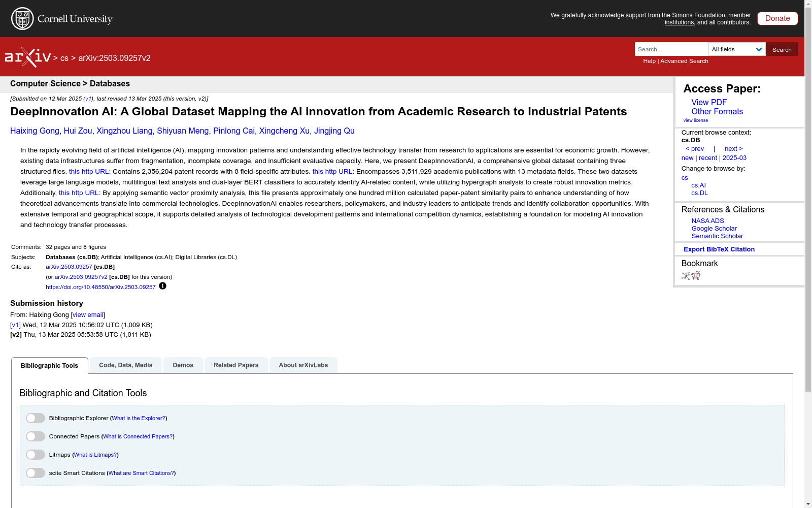The width and height of the screenshot is (812, 508).
Task: Click What are Smart Citations? link
Action: 141,473
